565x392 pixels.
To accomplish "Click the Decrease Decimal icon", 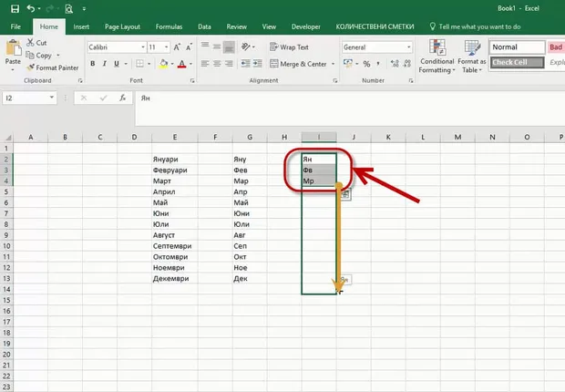I will 407,64.
